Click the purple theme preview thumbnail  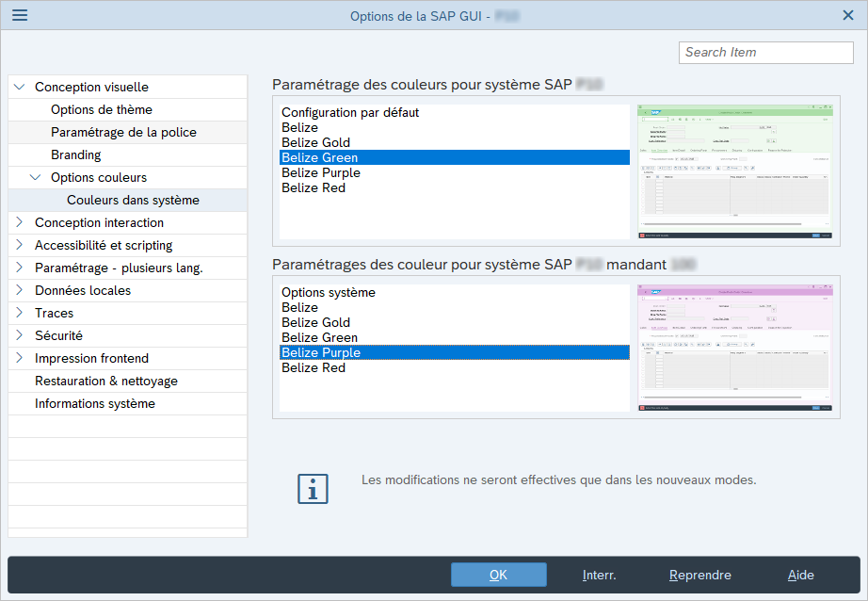pos(735,348)
